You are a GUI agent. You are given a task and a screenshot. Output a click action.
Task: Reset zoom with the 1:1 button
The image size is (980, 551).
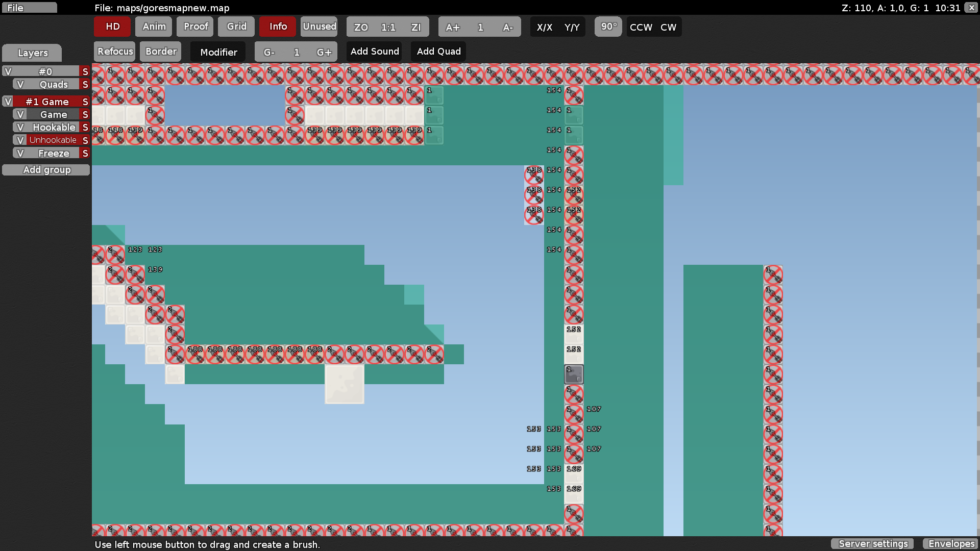pos(388,27)
